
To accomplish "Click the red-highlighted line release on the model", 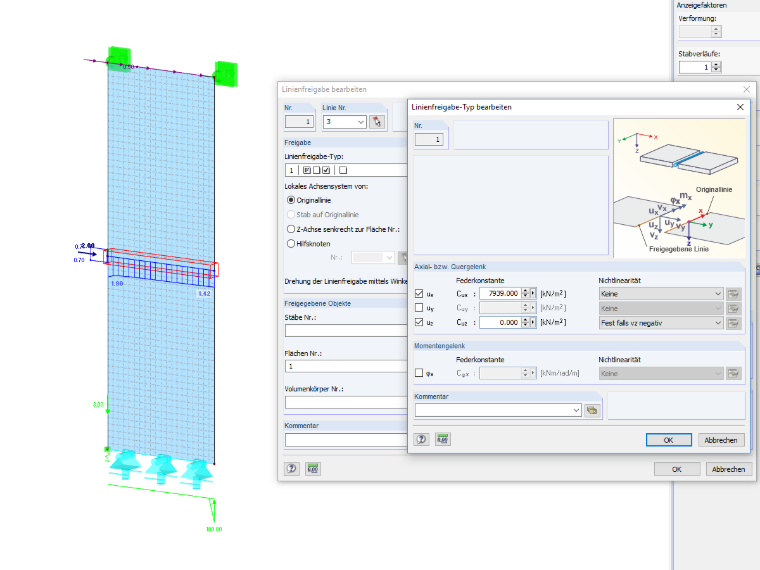I will (161, 263).
